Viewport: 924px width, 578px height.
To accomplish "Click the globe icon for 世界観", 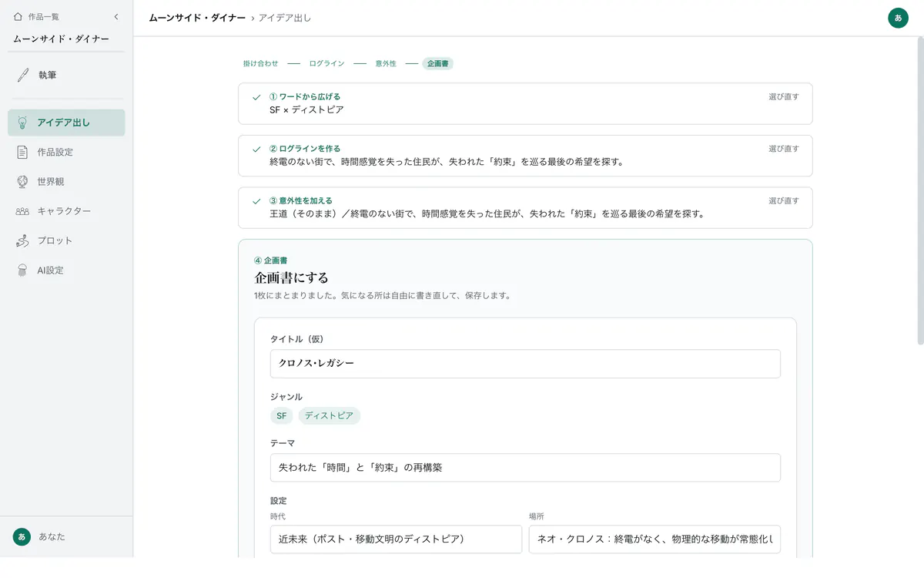I will tap(23, 182).
